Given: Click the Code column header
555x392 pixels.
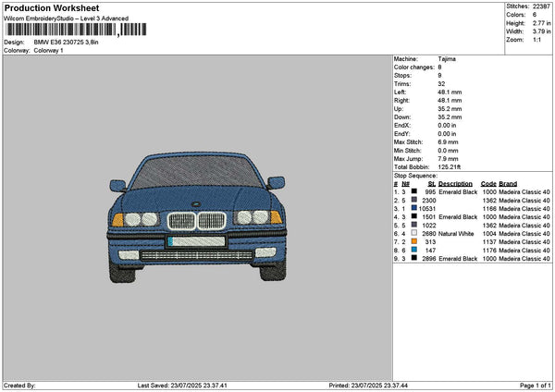Looking at the screenshot, I should [488, 183].
